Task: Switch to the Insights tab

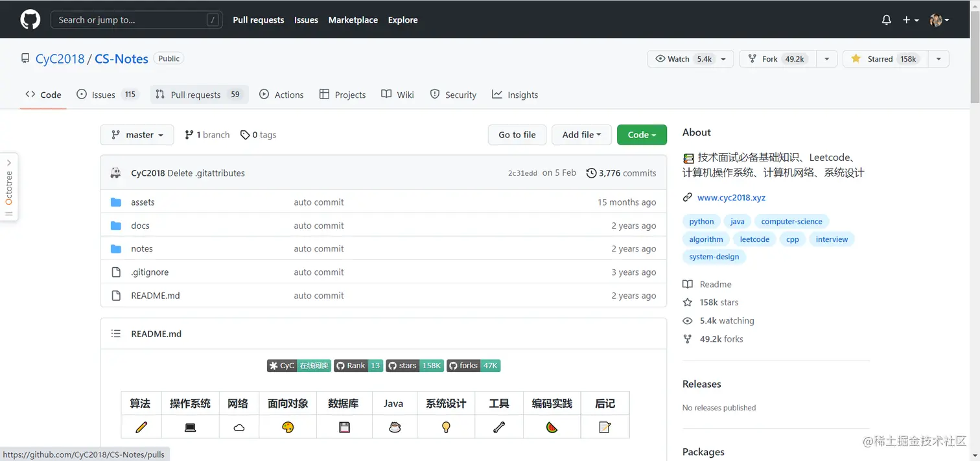Action: click(x=515, y=95)
